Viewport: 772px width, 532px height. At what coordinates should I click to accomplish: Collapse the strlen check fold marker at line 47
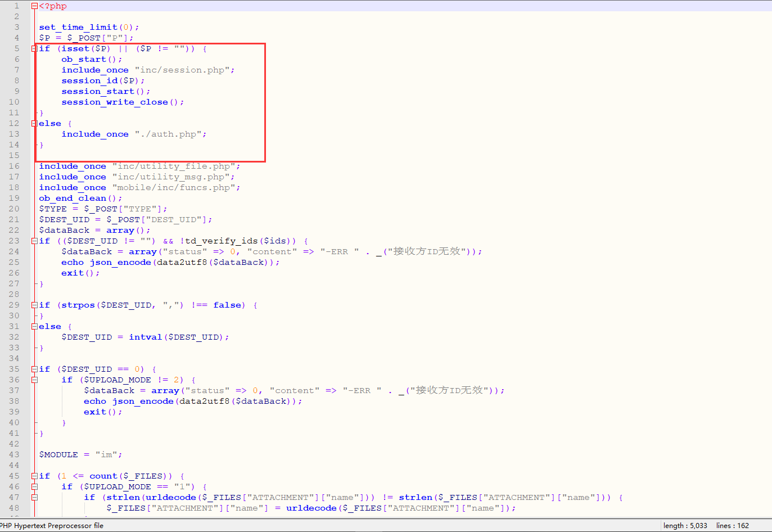[35, 497]
